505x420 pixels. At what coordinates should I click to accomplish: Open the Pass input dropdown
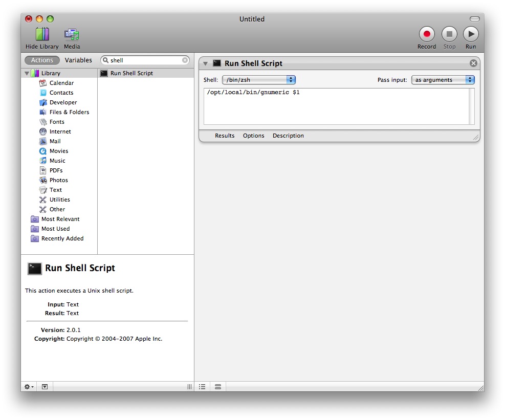tap(443, 80)
